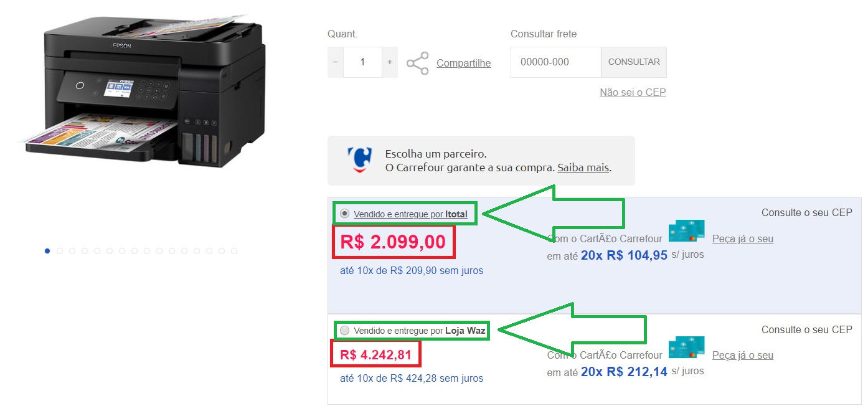Click the CONSULTAR shipping button

click(x=634, y=62)
